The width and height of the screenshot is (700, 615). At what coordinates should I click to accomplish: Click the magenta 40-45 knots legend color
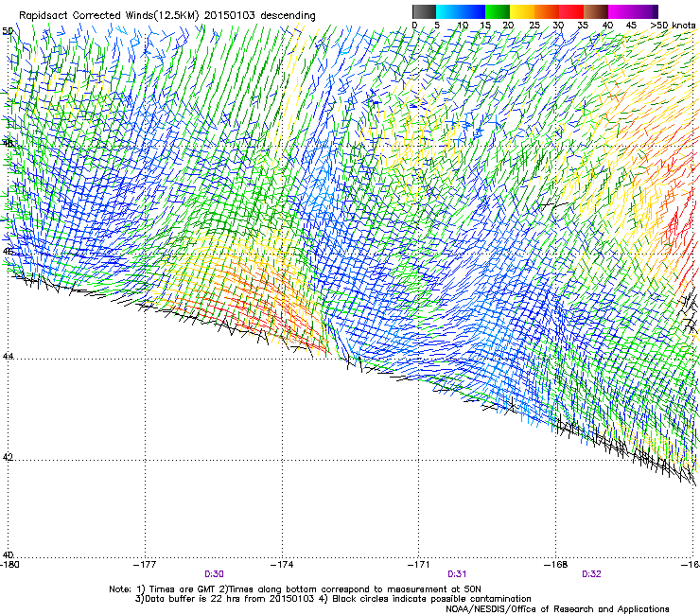[621, 11]
